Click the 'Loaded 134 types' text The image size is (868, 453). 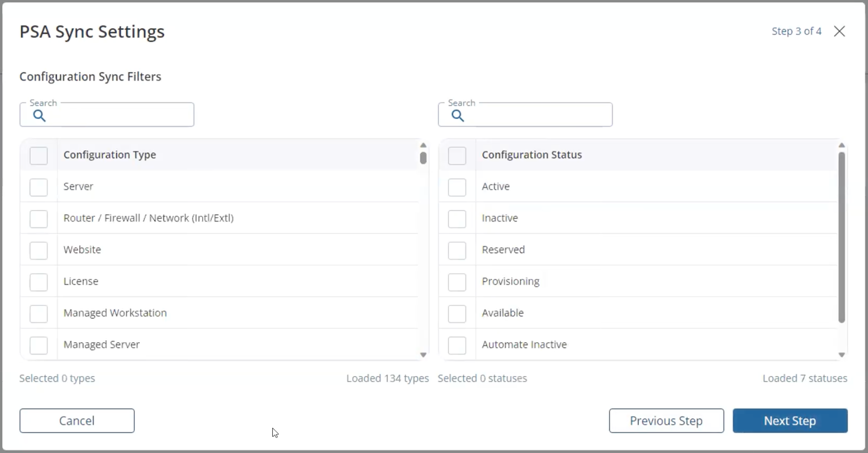tap(388, 378)
